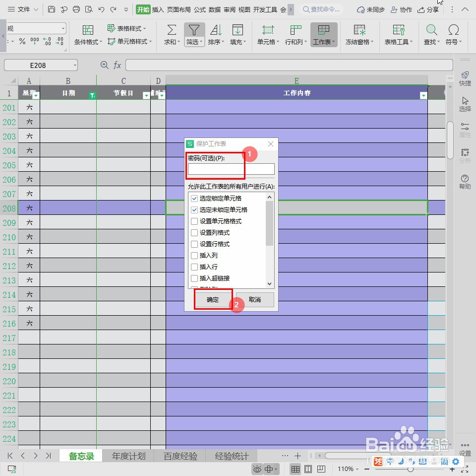Screen dimensions: 476x476
Task: Click the increase decimal places icon
Action: pos(47,41)
